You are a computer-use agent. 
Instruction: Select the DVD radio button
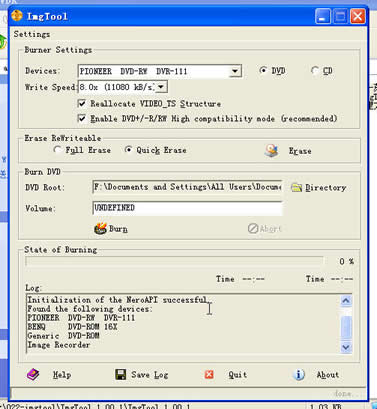coord(263,70)
